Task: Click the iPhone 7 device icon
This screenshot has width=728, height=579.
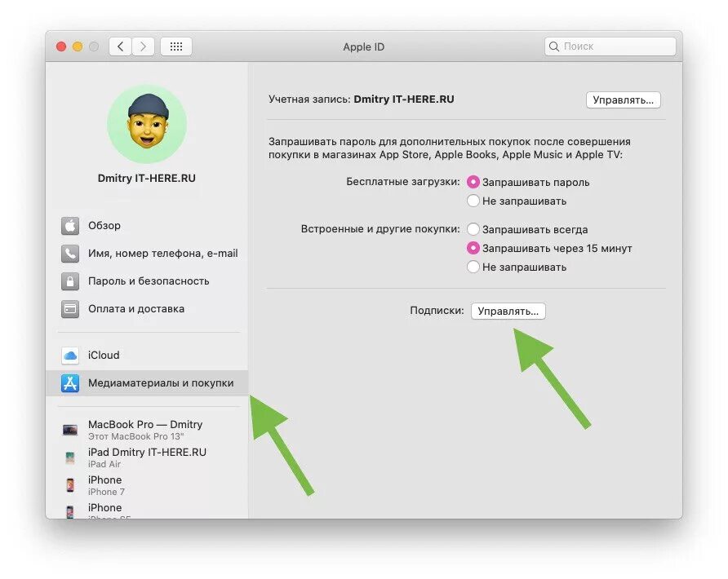Action: pyautogui.click(x=70, y=485)
